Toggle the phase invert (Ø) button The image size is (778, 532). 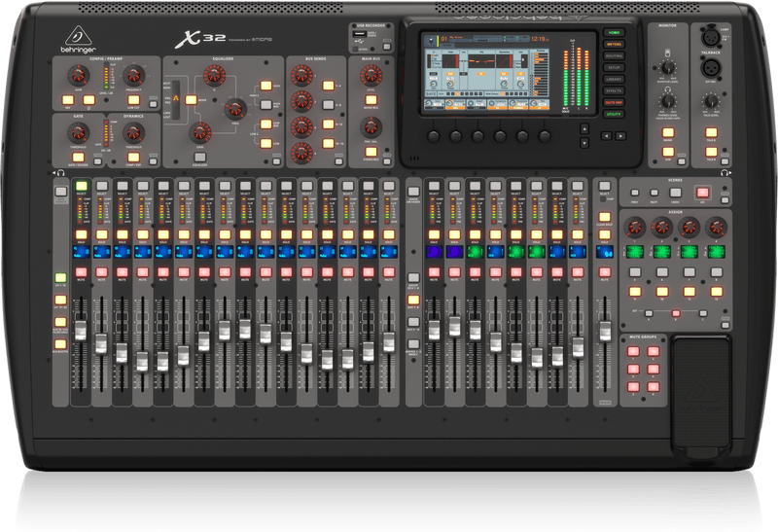pos(90,99)
